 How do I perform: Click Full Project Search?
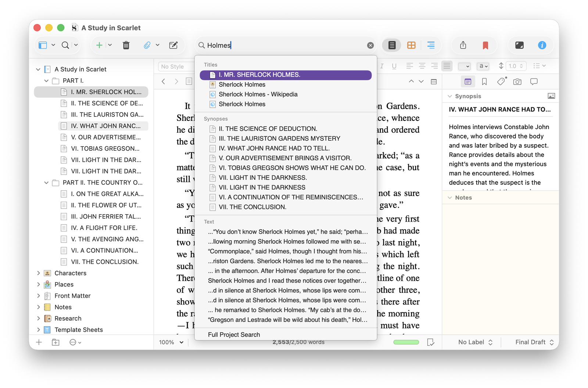point(234,335)
